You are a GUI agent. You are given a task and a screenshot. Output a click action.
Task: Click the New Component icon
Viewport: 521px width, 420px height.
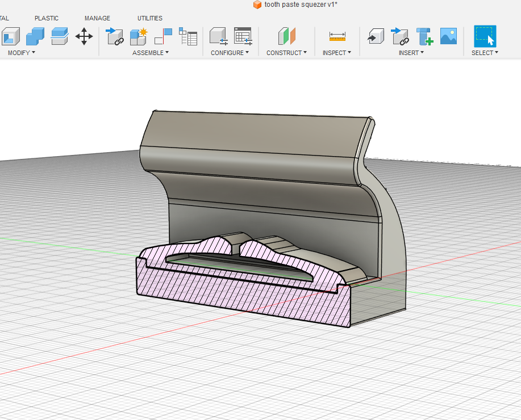pos(115,36)
